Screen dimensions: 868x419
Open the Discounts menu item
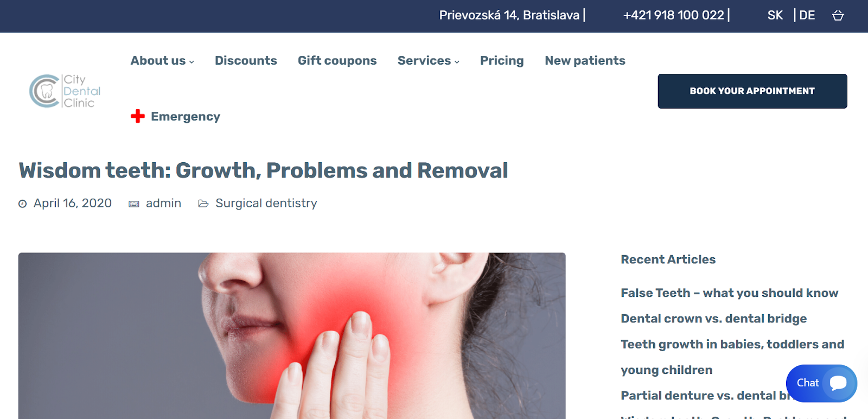click(x=246, y=61)
